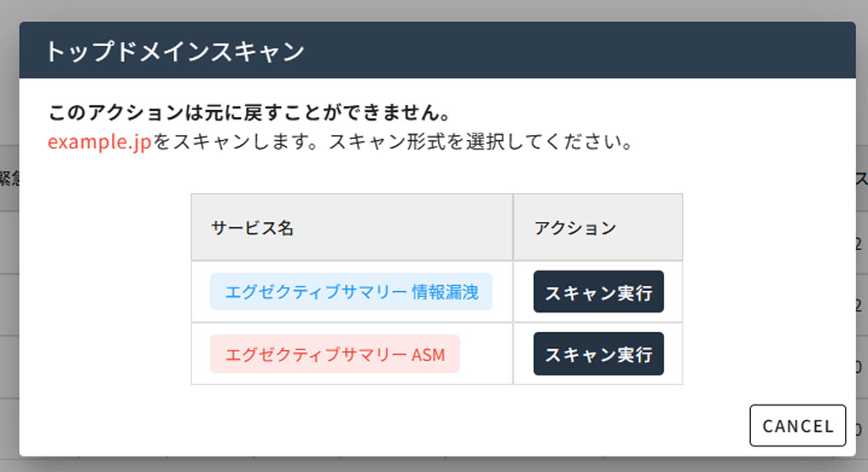Click empty header space right of サービス名
868x472 pixels.
point(410,228)
